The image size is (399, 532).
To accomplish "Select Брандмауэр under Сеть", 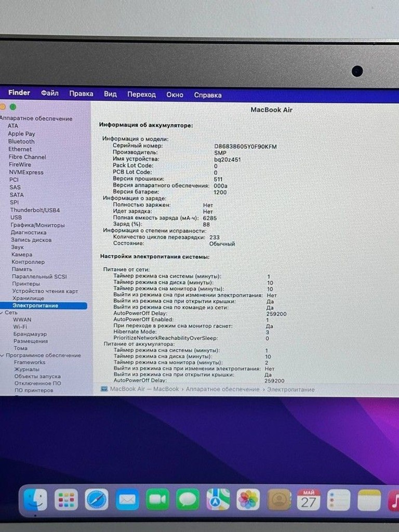I will click(30, 334).
